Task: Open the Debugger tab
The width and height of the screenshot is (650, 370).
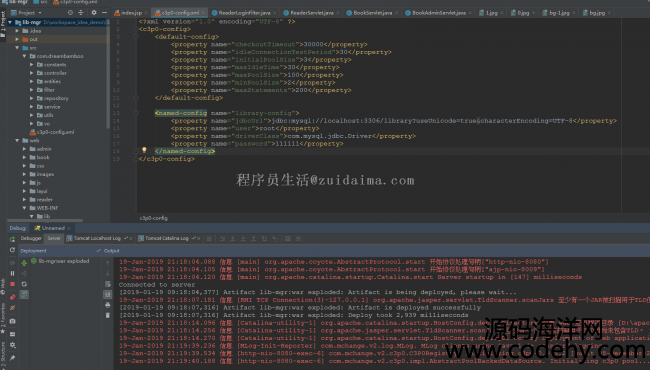Action: pos(31,238)
